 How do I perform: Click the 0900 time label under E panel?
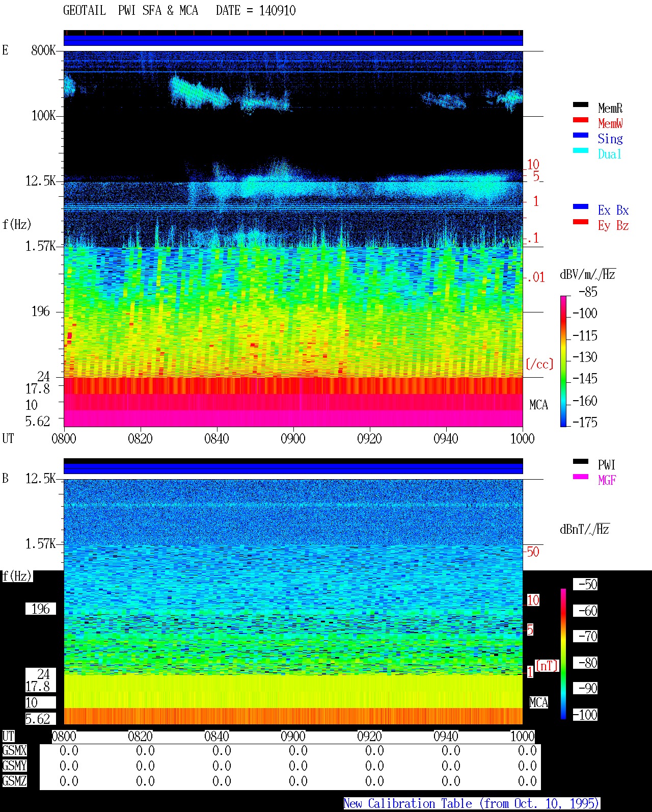pos(293,439)
